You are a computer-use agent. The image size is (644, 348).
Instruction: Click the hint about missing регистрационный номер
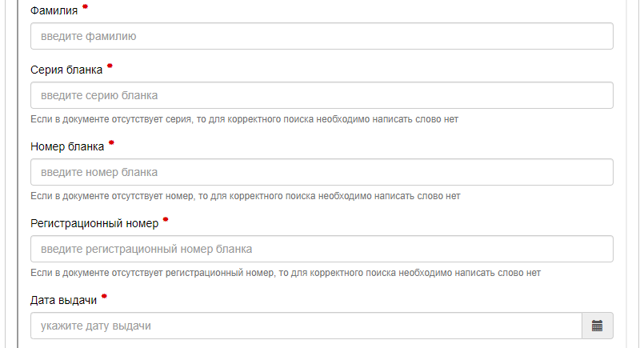(x=285, y=273)
